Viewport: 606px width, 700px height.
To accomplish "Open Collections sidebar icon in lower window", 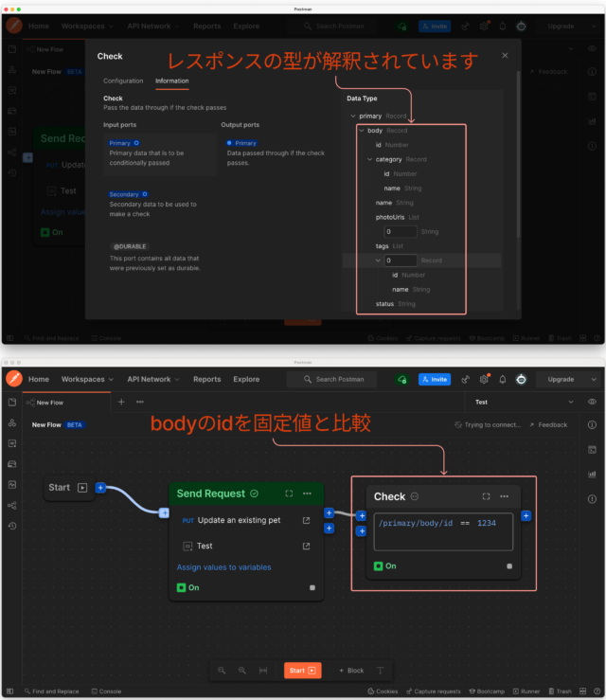I will 12,403.
